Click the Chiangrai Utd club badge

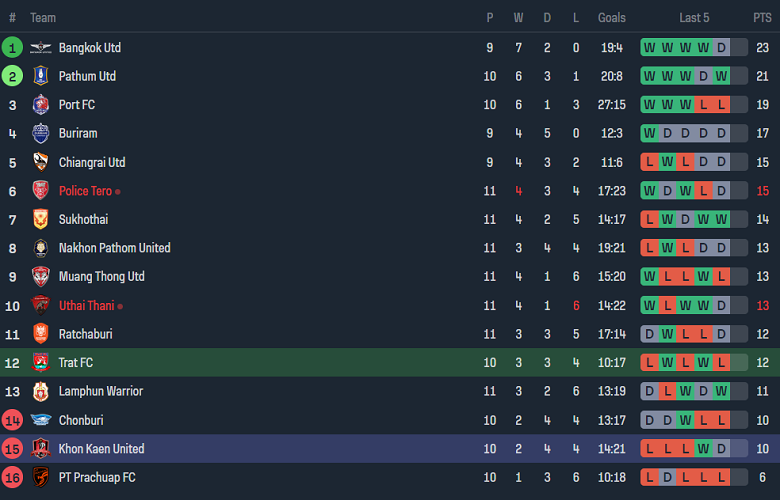[40, 162]
